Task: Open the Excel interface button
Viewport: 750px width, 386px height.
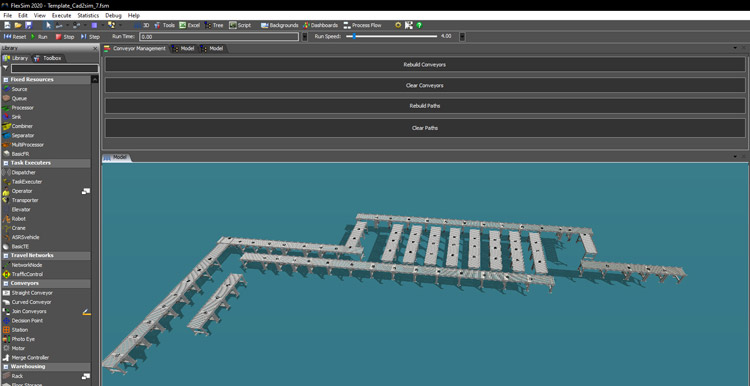Action: point(189,25)
